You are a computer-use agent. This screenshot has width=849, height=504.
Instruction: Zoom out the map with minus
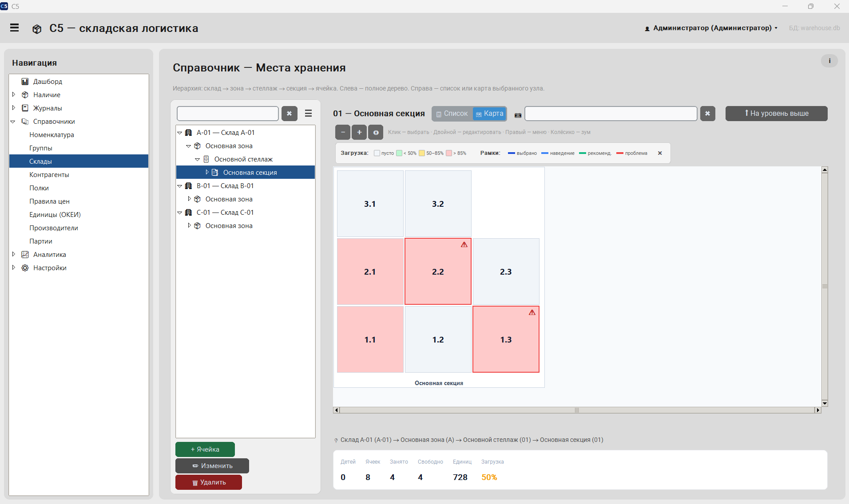pyautogui.click(x=343, y=132)
